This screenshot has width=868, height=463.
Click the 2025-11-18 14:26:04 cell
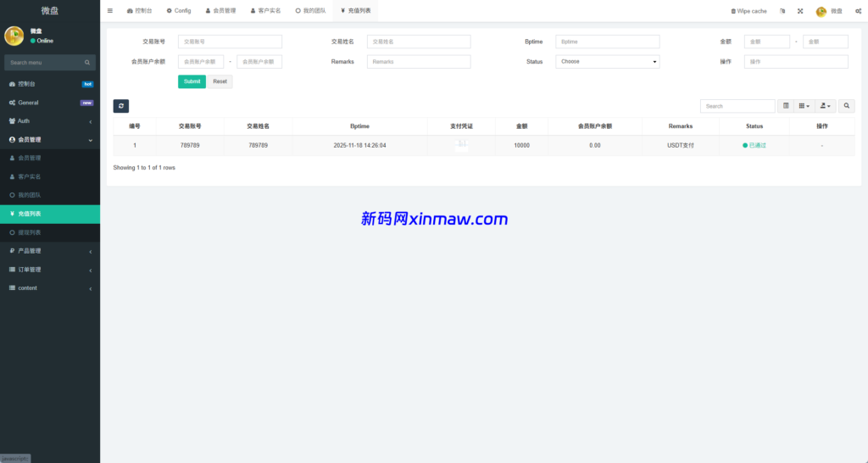[359, 145]
